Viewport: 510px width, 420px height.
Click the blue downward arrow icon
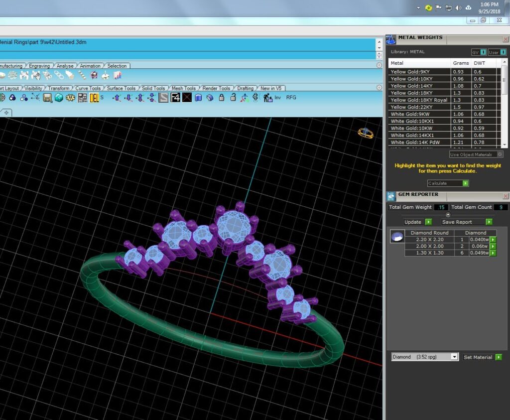coord(129,98)
